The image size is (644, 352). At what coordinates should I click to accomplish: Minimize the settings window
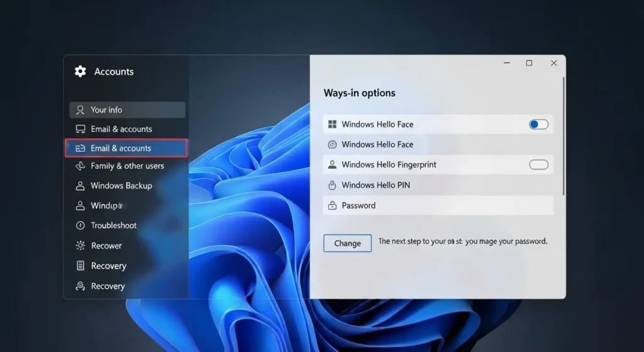507,63
